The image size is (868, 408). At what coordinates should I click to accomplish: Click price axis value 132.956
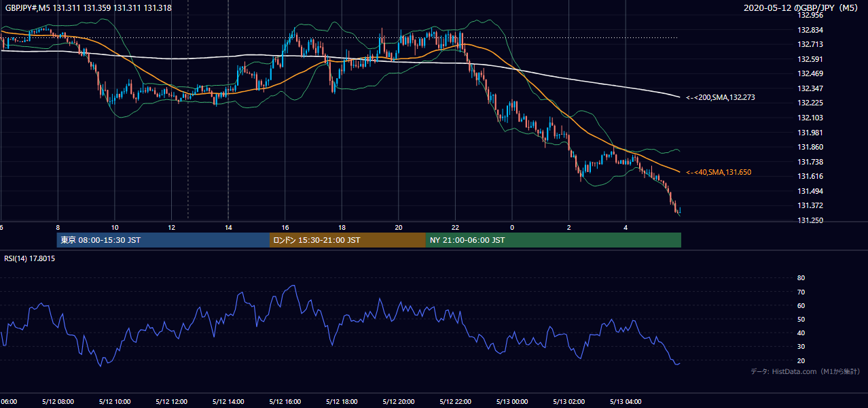point(810,15)
